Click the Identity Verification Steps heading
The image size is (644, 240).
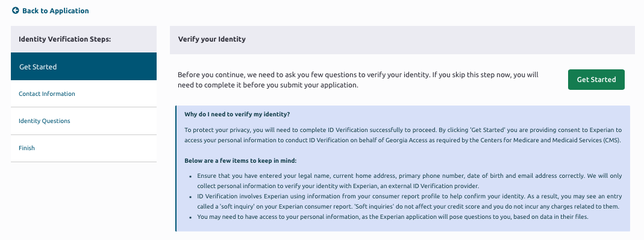pos(65,39)
